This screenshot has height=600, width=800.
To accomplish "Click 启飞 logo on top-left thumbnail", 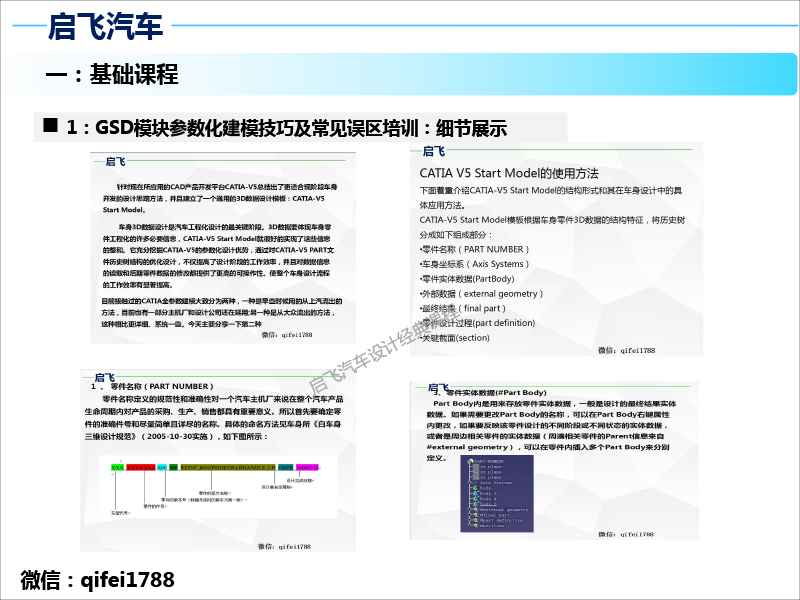I will point(115,162).
